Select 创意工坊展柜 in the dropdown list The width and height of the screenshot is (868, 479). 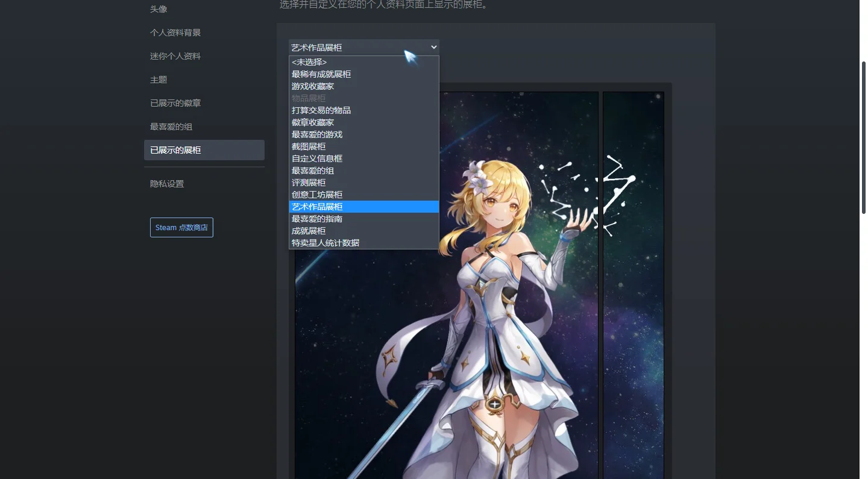(364, 195)
